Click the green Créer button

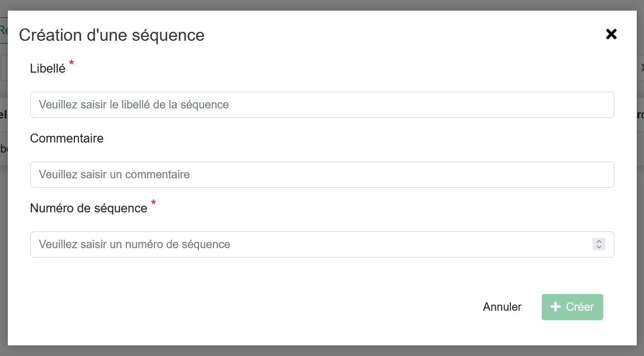coord(572,307)
